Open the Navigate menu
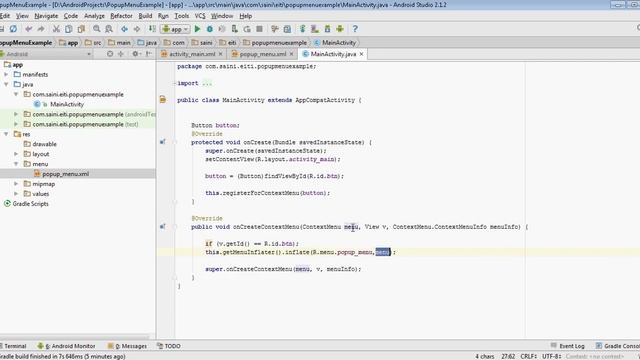640x360 pixels. pyautogui.click(x=46, y=16)
